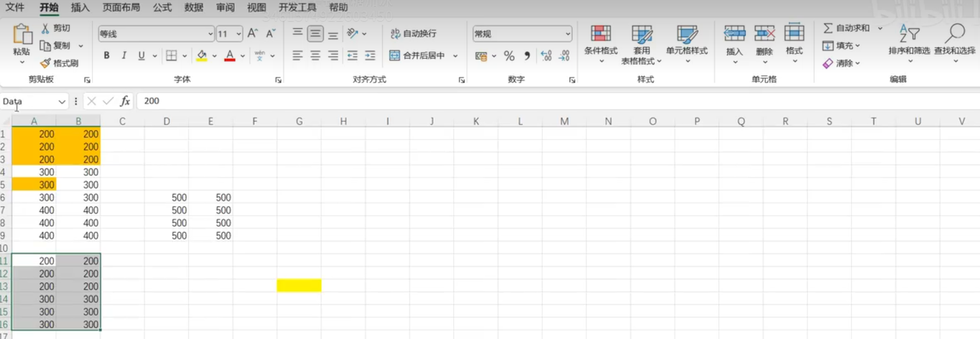Align text to the top
The width and height of the screenshot is (980, 339).
[x=297, y=34]
